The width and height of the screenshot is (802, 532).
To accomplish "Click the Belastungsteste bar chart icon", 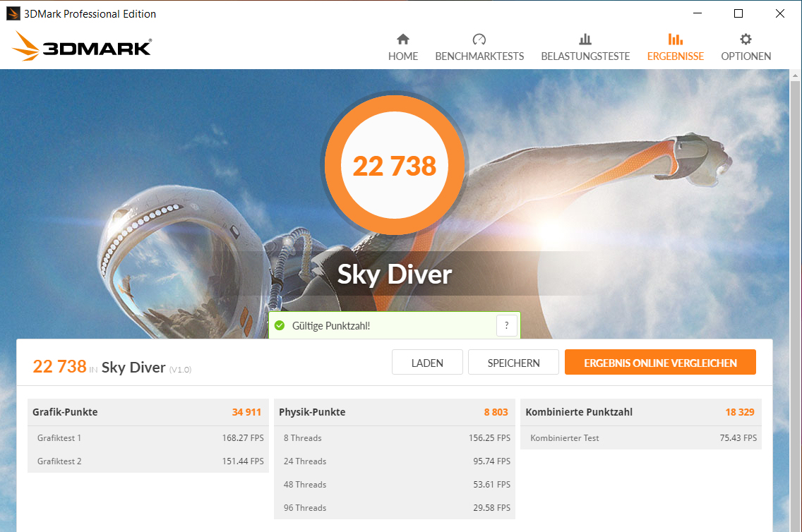I will pyautogui.click(x=585, y=40).
